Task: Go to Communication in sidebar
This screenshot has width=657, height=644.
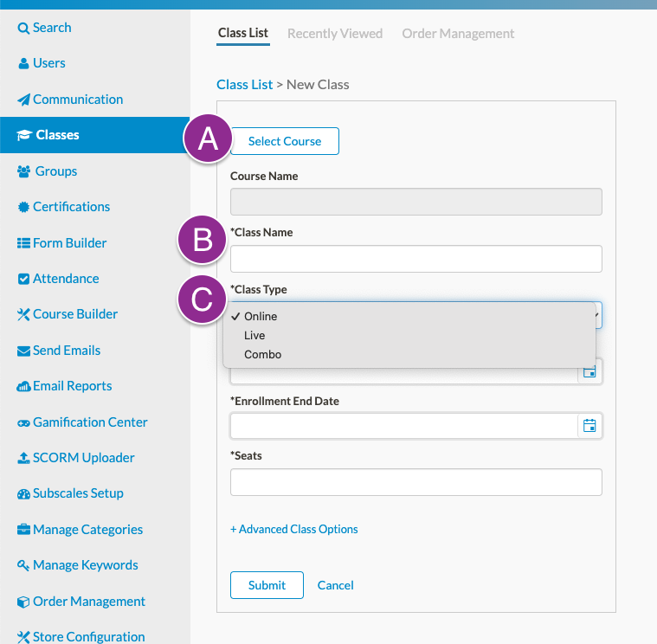Action: [78, 100]
